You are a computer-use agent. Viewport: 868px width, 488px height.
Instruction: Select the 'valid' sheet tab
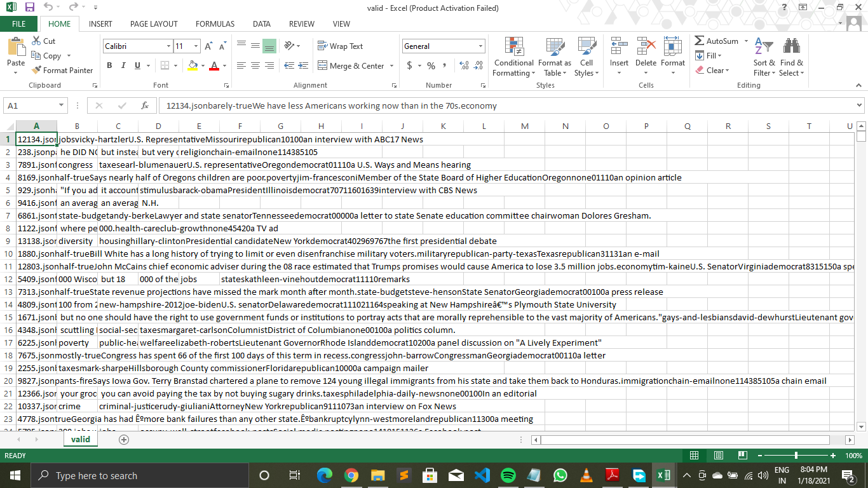(81, 439)
